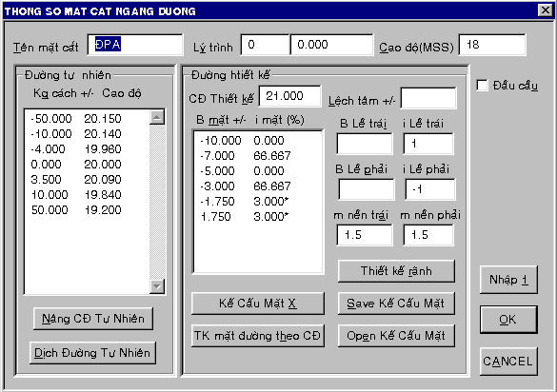Click the CĐ Thiết kế field
Image resolution: width=557 pixels, height=392 pixels.
(x=290, y=96)
